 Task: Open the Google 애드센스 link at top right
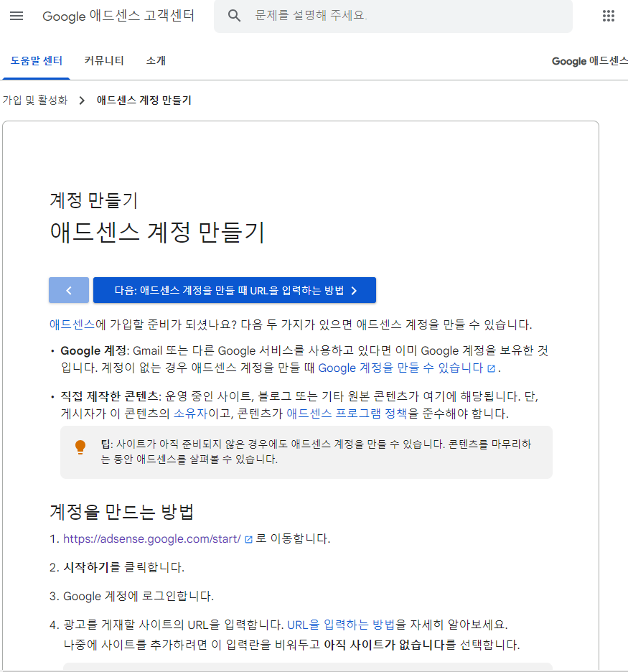(590, 61)
